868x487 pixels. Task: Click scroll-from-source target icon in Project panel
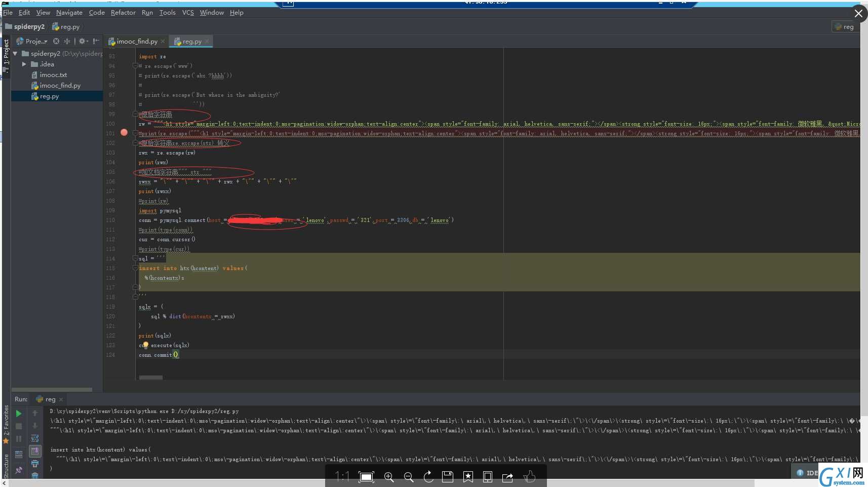(56, 41)
